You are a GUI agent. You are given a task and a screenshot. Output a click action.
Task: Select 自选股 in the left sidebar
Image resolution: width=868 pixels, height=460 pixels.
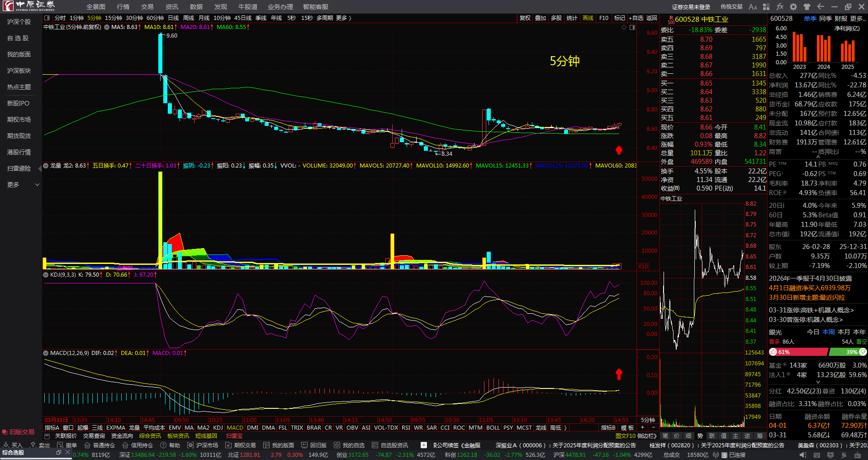18,38
